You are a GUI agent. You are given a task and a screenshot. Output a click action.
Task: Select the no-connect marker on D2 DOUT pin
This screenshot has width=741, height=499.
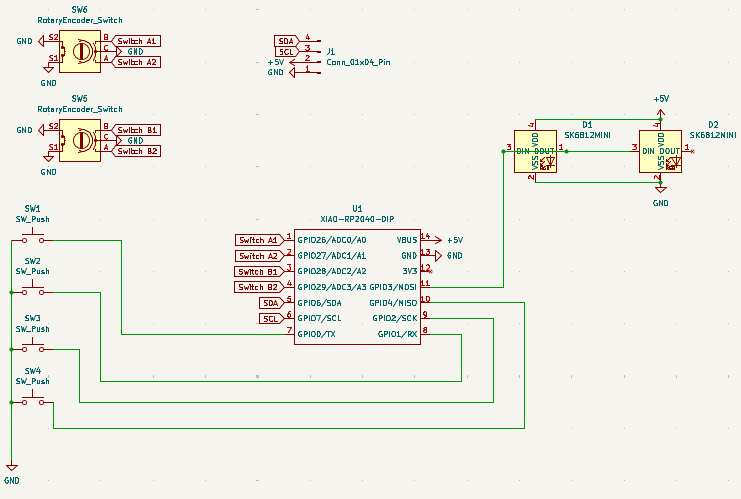tap(692, 152)
